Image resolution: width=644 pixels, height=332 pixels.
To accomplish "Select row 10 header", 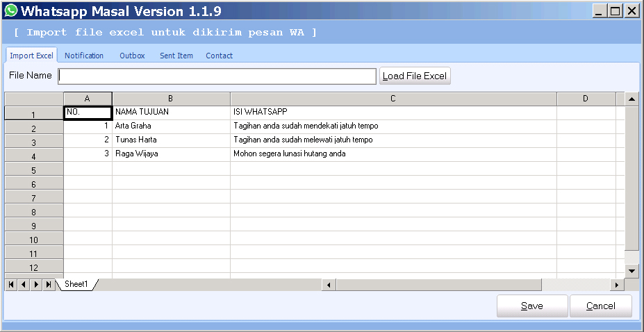I will point(34,239).
